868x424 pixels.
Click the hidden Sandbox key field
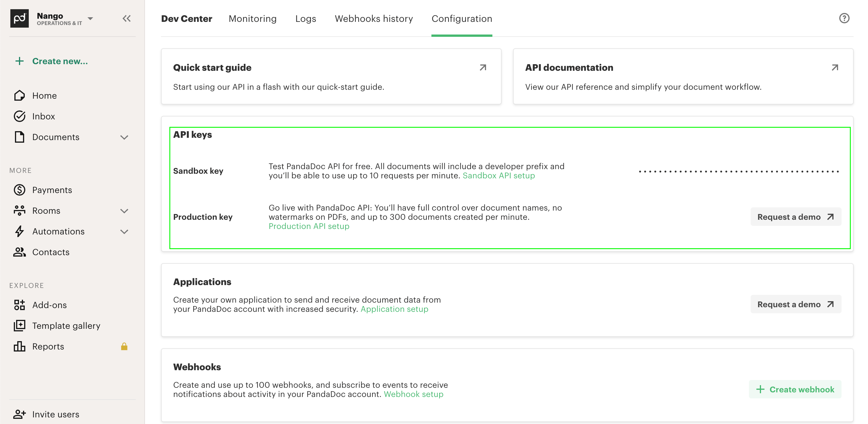[x=739, y=171]
